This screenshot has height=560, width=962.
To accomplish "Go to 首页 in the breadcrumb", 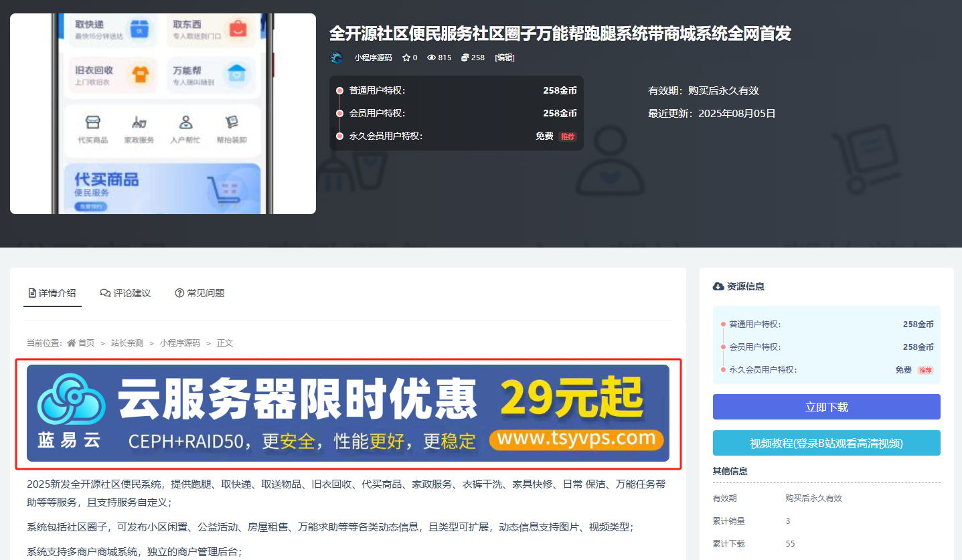I will coord(86,343).
